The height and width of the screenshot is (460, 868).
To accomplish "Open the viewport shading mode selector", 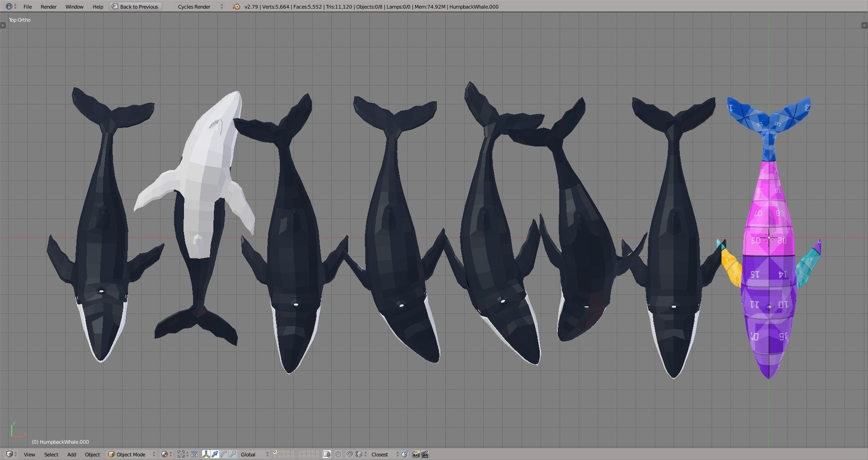I will click(x=167, y=454).
